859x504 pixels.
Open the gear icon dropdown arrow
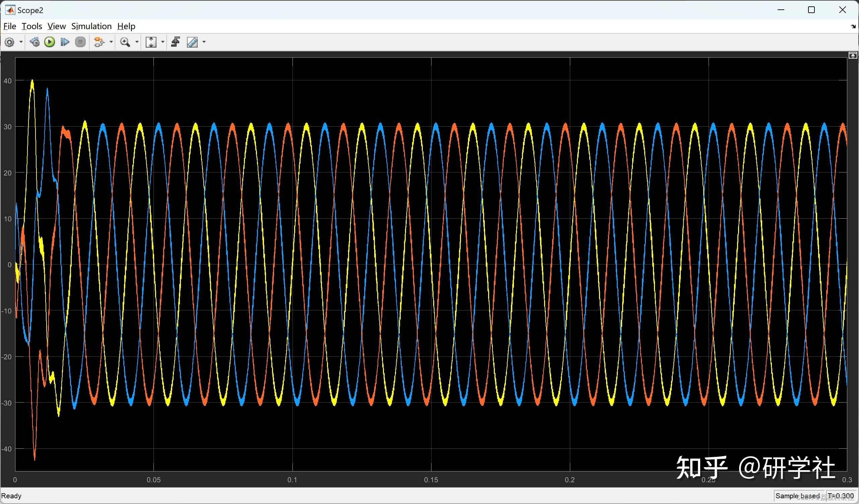20,42
